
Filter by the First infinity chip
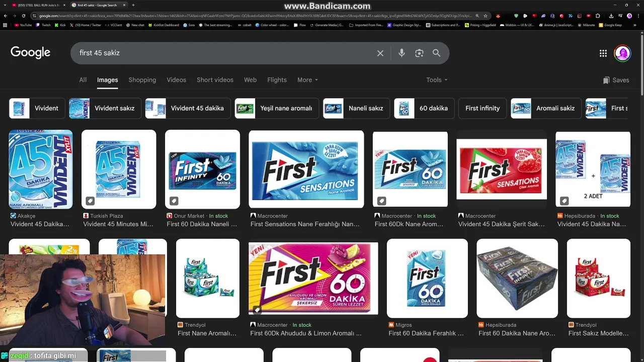click(x=482, y=108)
